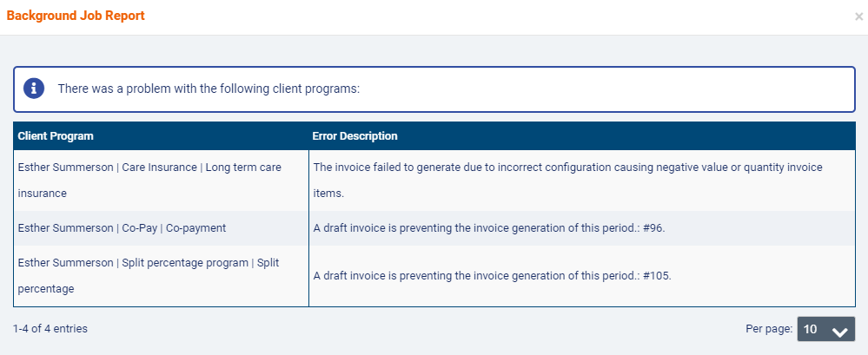Select the Split percentage program entry

(185, 262)
